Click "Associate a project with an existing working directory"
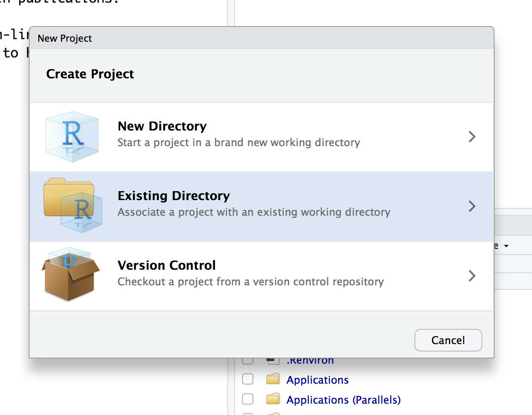The width and height of the screenshot is (532, 415). pos(254,212)
